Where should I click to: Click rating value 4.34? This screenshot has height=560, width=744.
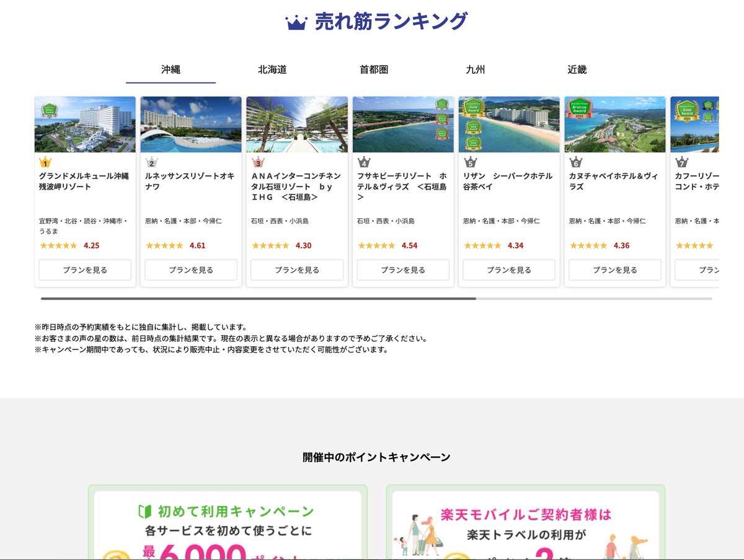tap(516, 245)
